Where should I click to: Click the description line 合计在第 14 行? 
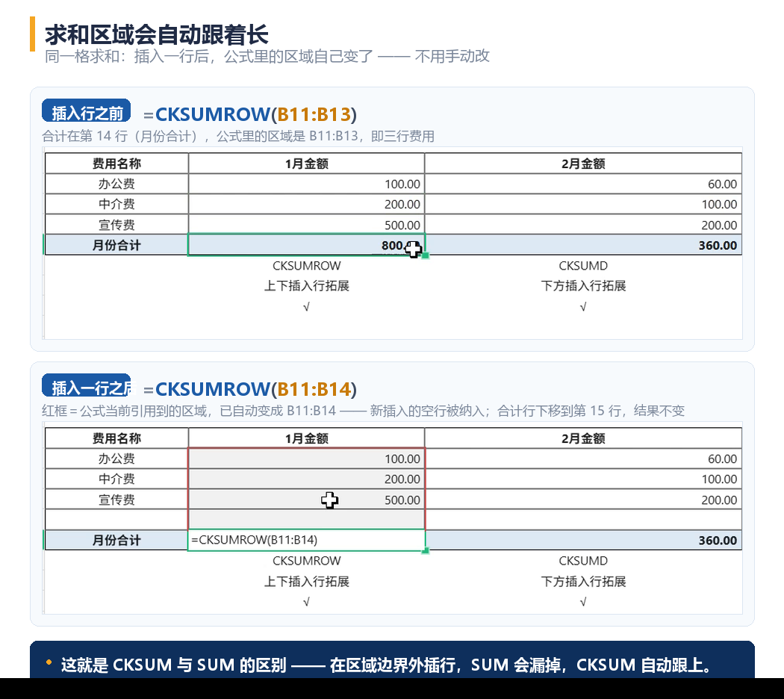click(x=238, y=136)
